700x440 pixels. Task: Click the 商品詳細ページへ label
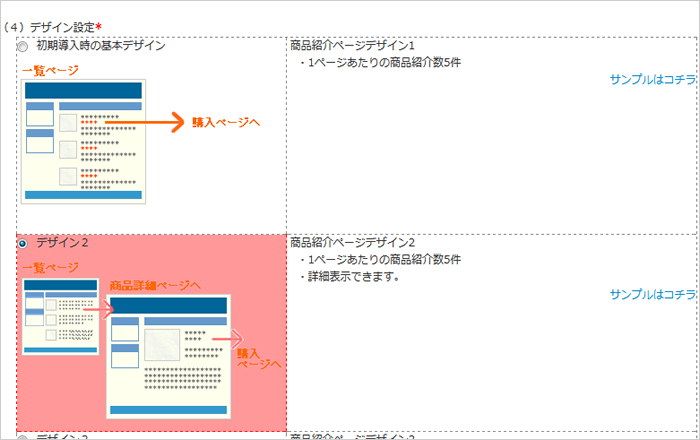[155, 285]
